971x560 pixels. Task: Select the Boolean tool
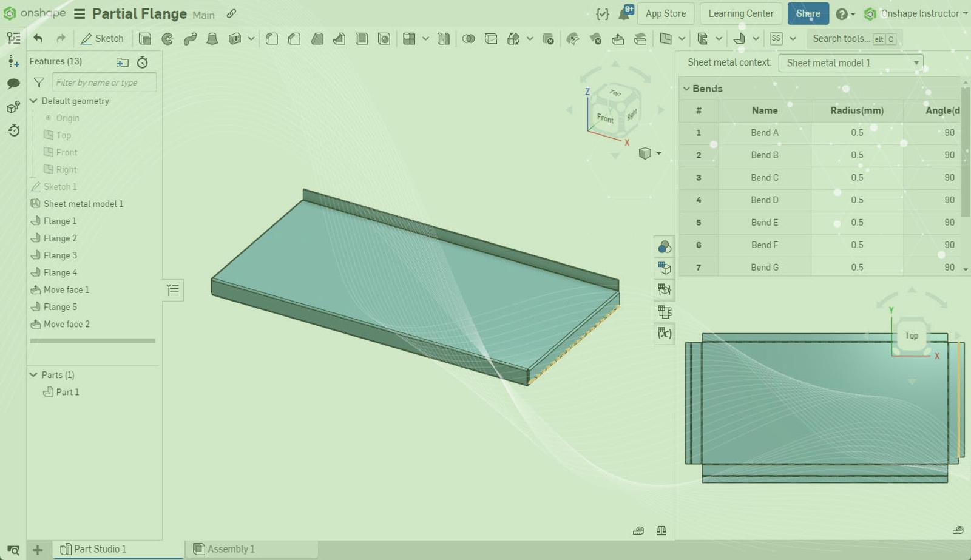click(x=469, y=39)
